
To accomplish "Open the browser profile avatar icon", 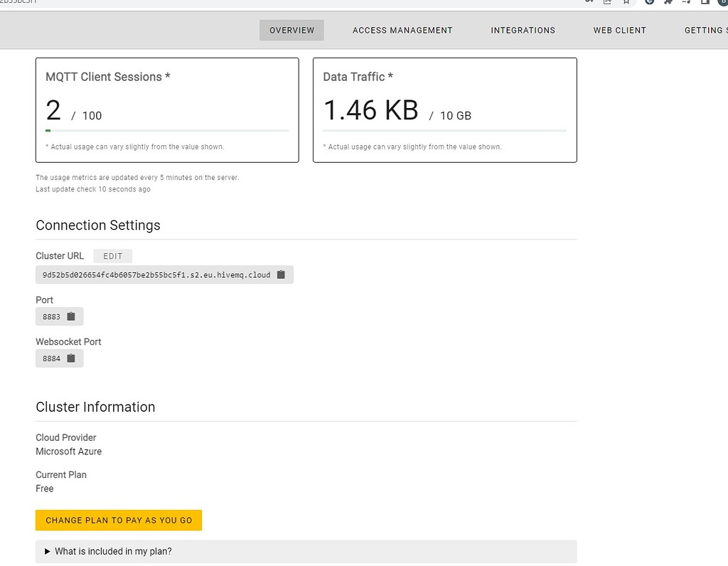I will pyautogui.click(x=722, y=3).
